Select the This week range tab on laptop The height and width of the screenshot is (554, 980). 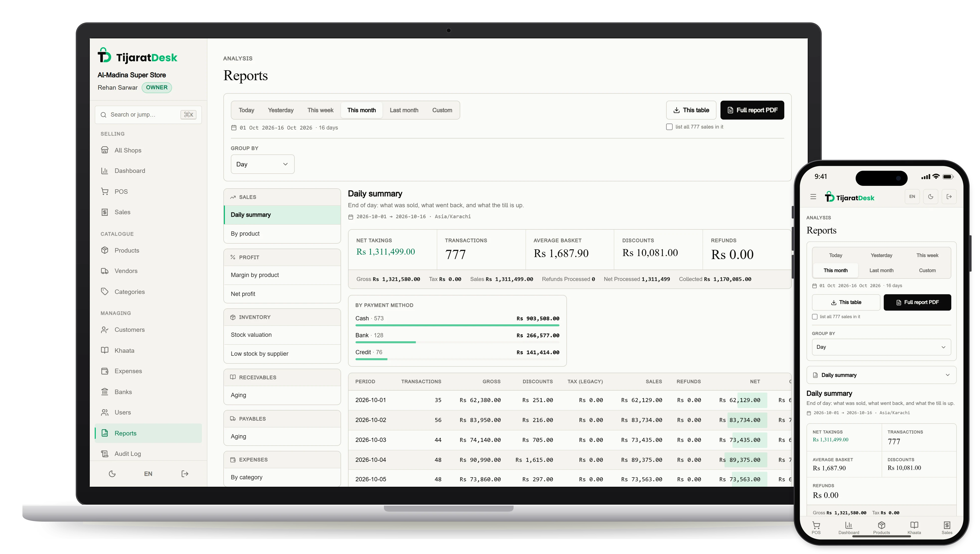320,110
